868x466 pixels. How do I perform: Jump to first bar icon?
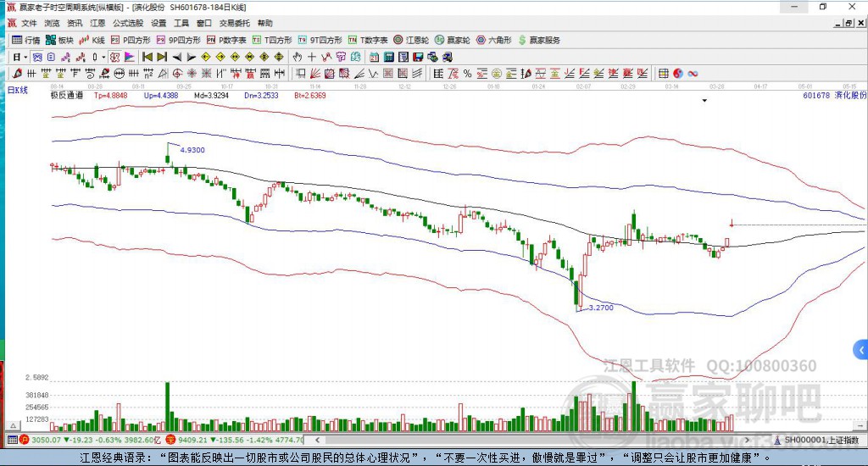(x=147, y=57)
